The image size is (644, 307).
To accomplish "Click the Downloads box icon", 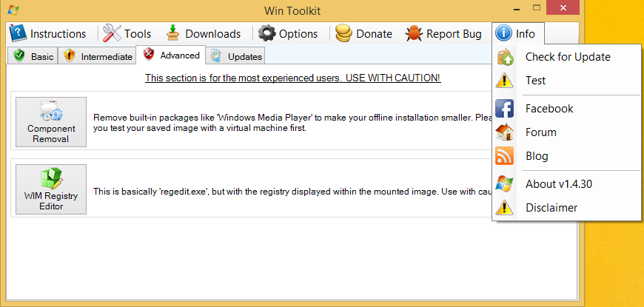I will [173, 33].
